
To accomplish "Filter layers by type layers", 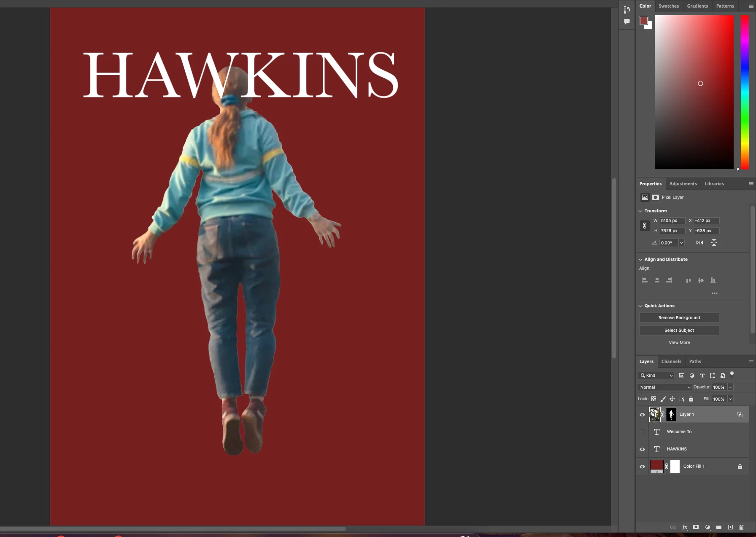I will pyautogui.click(x=702, y=376).
